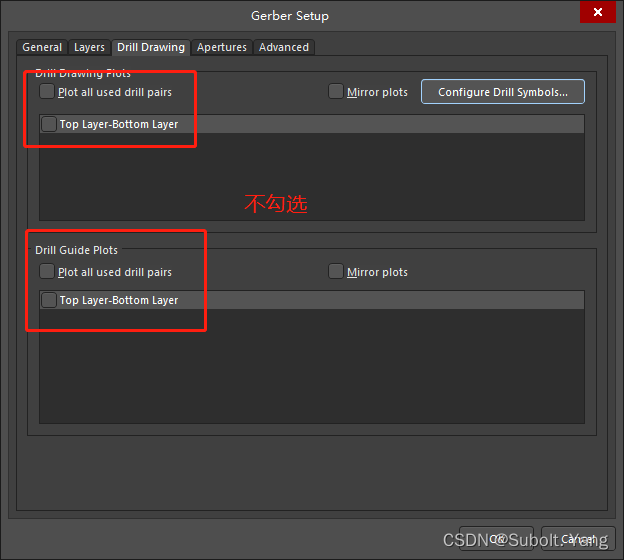624x560 pixels.
Task: Toggle Mirror plots in Drill Guide Plots
Action: 336,272
